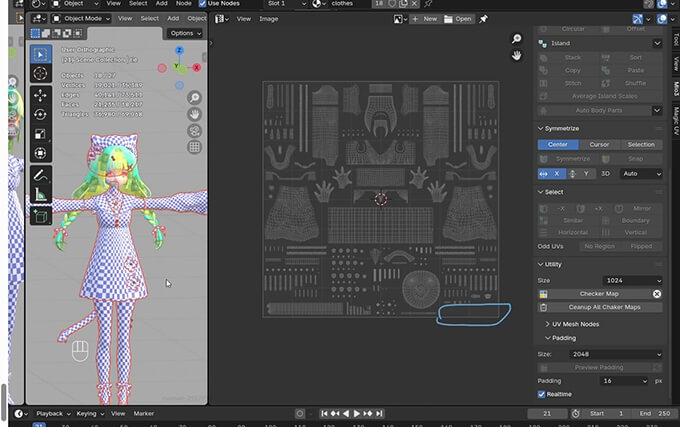
Task: Open the Image menu in UV editor
Action: pyautogui.click(x=269, y=19)
